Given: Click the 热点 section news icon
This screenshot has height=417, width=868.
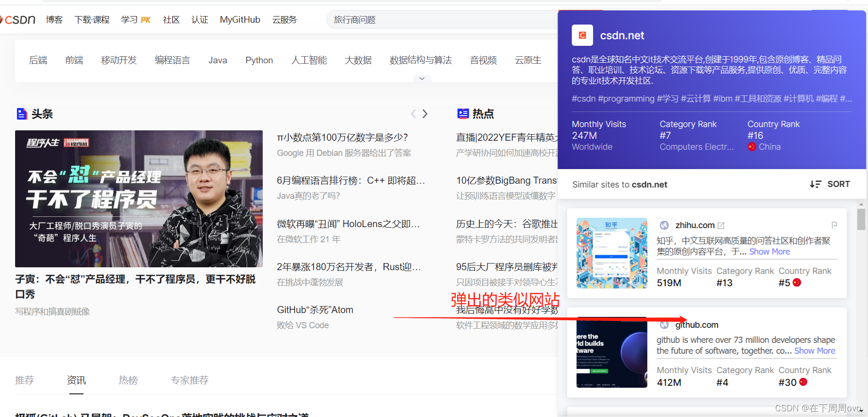Looking at the screenshot, I should tap(463, 114).
